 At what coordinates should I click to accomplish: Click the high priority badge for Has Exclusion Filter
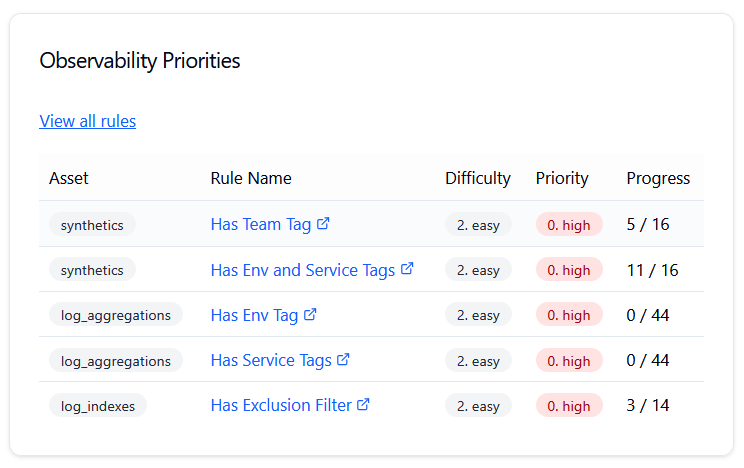tap(569, 406)
